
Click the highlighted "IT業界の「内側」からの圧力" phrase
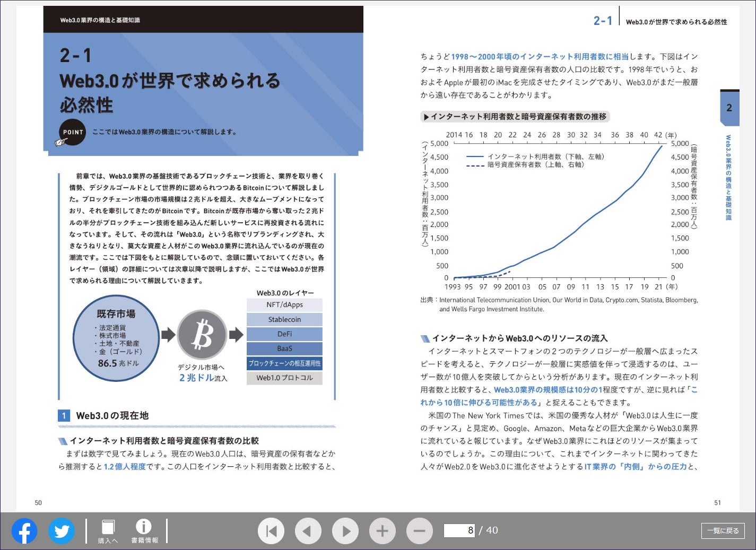click(x=636, y=467)
